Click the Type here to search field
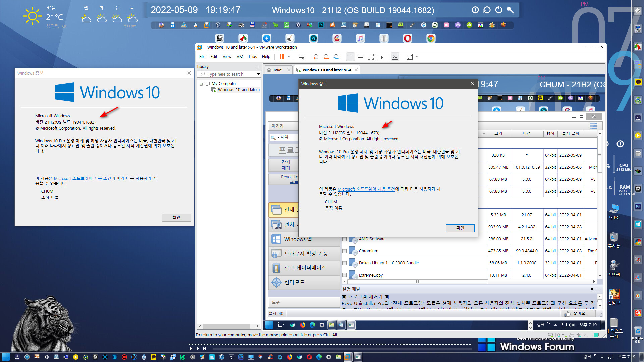 pyautogui.click(x=229, y=74)
